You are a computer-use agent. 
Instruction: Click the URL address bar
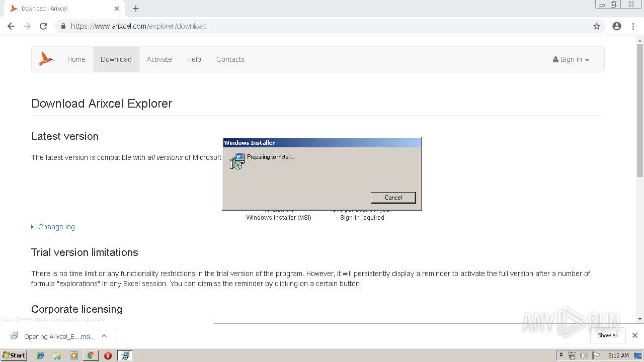click(322, 26)
